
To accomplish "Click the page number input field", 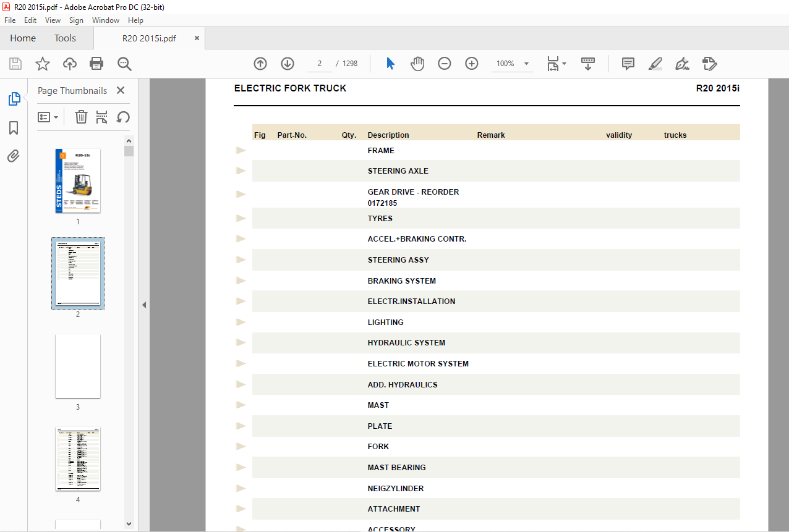I will tap(320, 64).
